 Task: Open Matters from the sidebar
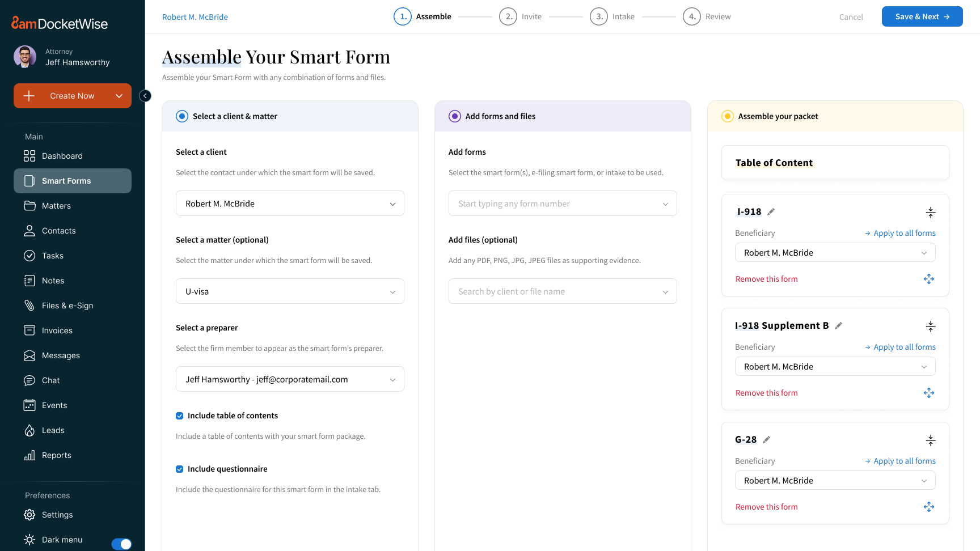[55, 206]
